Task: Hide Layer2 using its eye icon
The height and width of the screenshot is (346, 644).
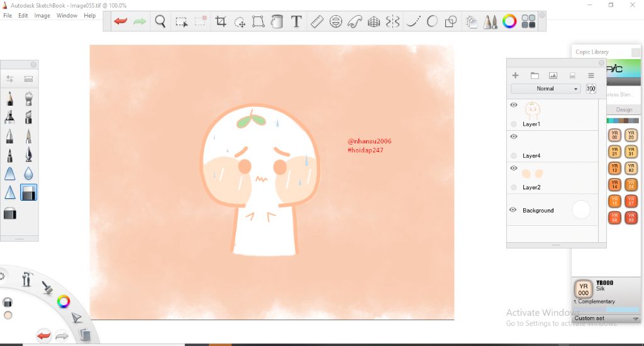Action: (513, 168)
